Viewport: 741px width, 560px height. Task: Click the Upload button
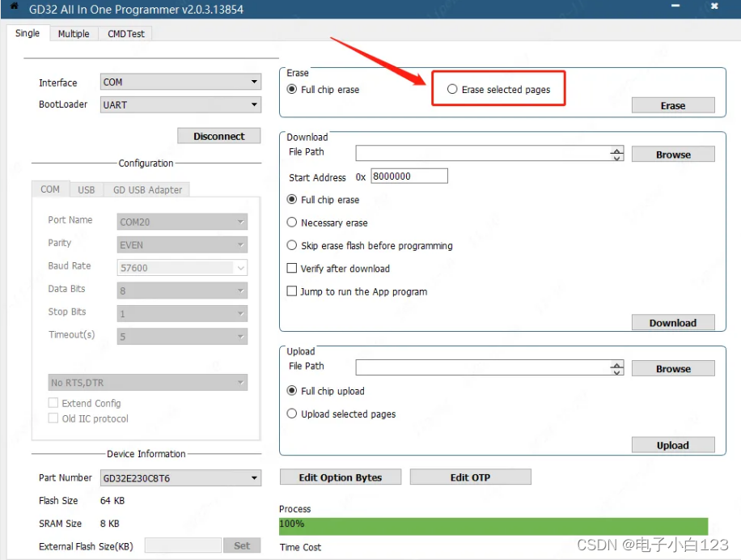(673, 445)
